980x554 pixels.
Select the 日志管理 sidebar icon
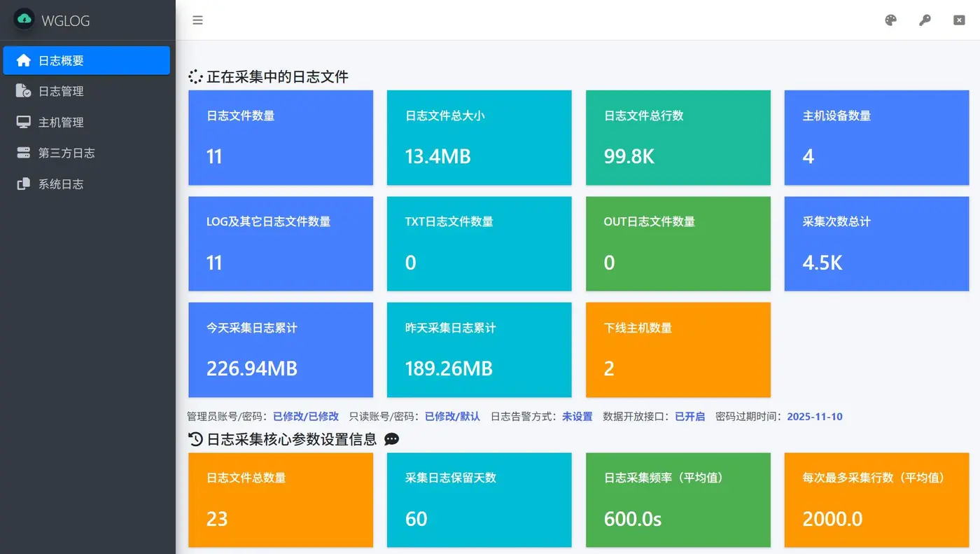22,91
